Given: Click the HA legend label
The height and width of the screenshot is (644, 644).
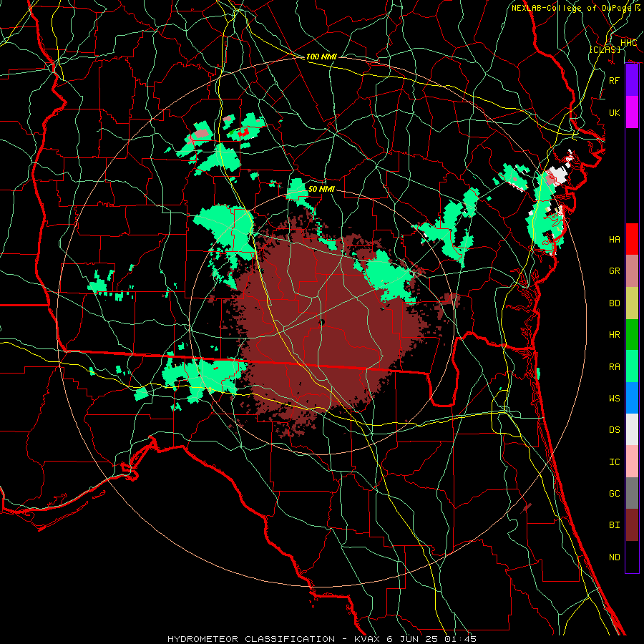Looking at the screenshot, I should [x=614, y=240].
